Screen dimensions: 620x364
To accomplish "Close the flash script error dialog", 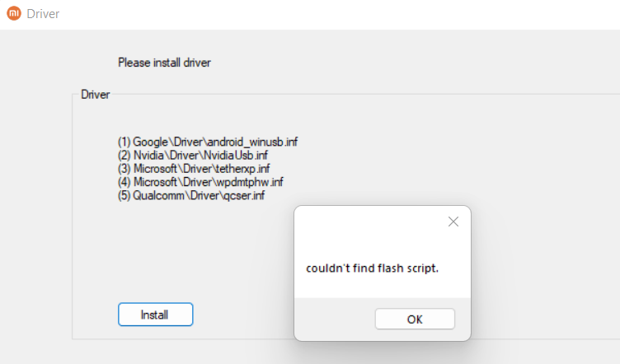I will (x=453, y=222).
